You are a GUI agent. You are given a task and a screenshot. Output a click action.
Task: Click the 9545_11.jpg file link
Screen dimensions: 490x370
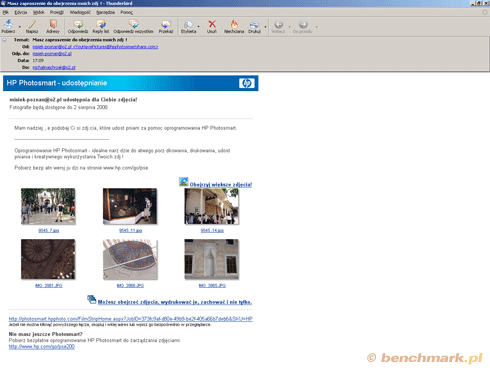pos(130,230)
